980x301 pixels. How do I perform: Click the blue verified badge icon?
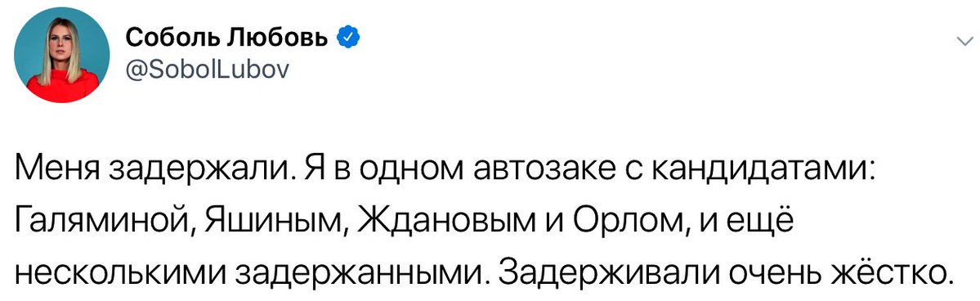click(348, 40)
